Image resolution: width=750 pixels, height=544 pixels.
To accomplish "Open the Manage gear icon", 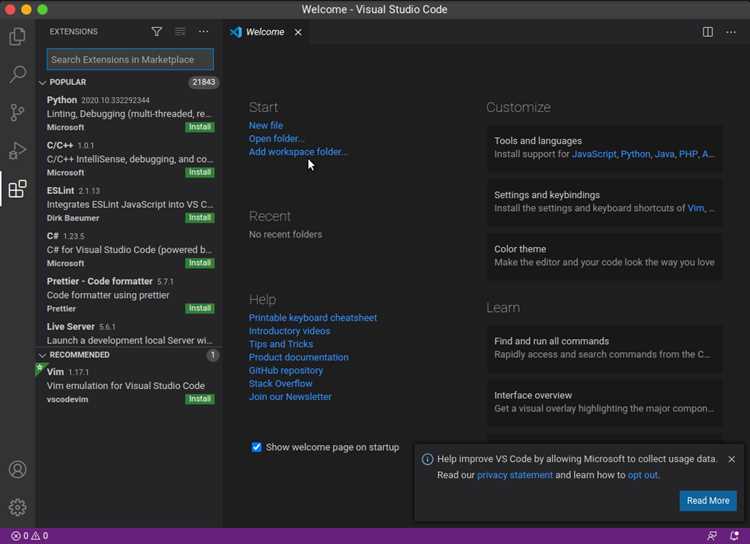I will click(x=17, y=507).
